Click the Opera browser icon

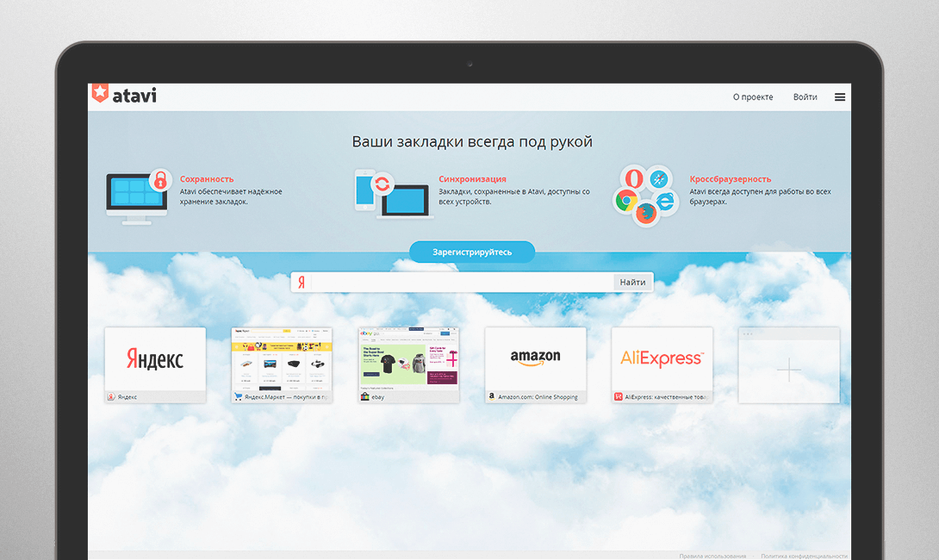tap(633, 178)
